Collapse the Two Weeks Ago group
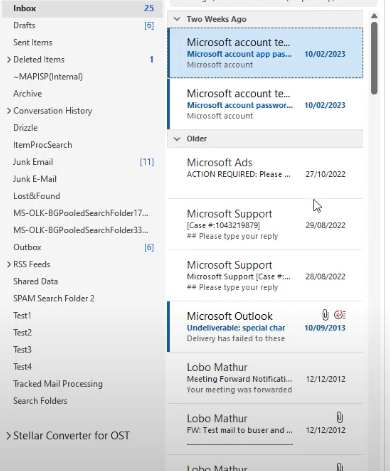Image resolution: width=390 pixels, height=471 pixels. coord(177,19)
